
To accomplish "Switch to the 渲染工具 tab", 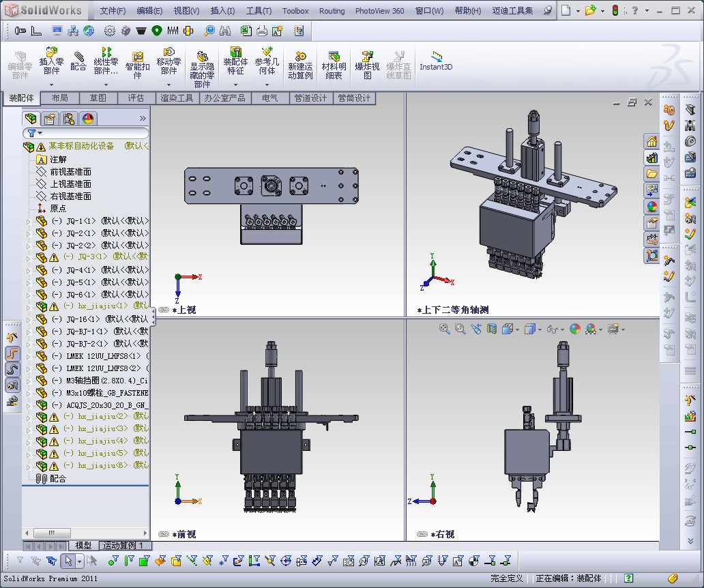I will coord(177,98).
